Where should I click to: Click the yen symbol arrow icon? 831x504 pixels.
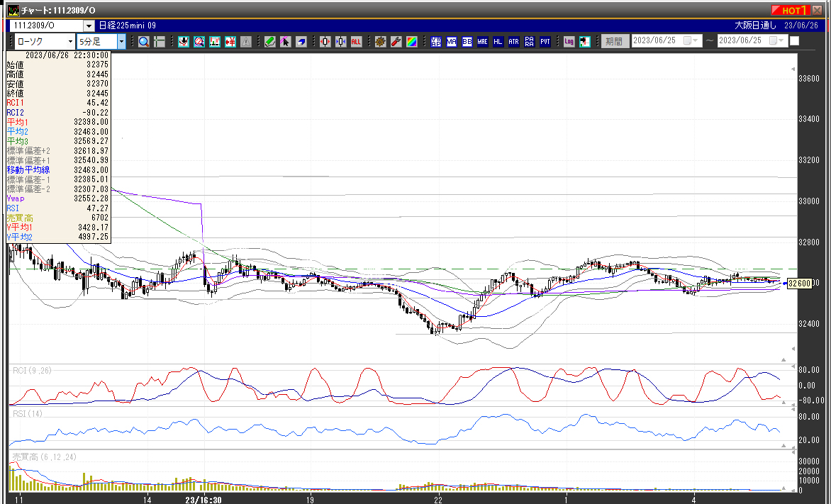230,42
